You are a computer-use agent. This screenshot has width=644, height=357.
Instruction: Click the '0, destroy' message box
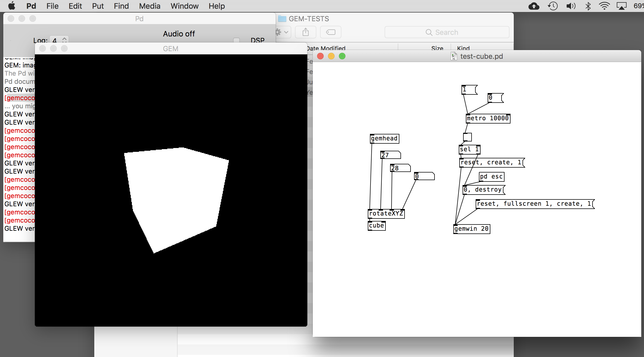coord(484,190)
